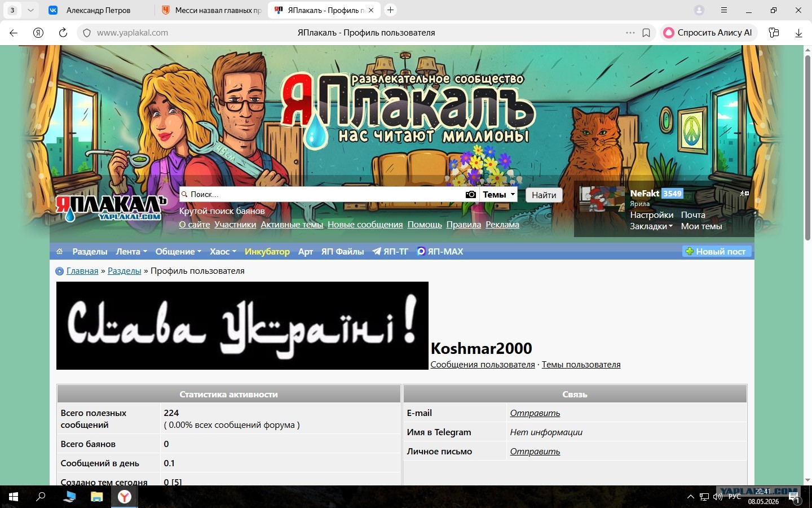Image resolution: width=812 pixels, height=508 pixels.
Task: Open the О сайте link
Action: coord(195,225)
